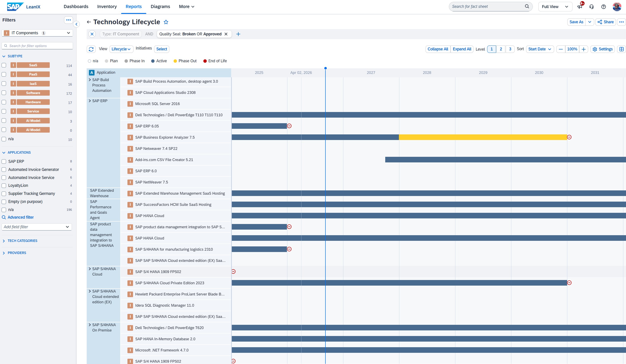Check the Hardware subtype filter
This screenshot has height=364, width=626.
point(4,102)
